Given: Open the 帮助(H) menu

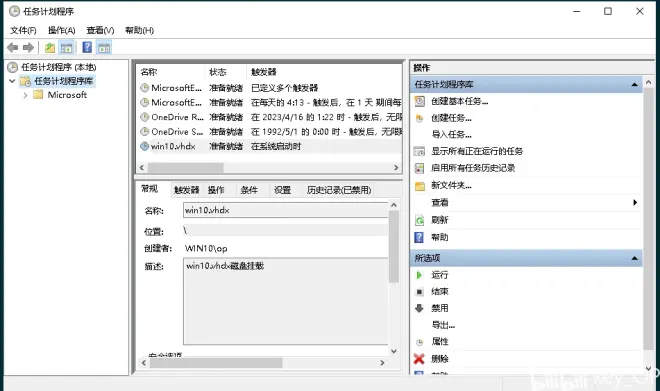Looking at the screenshot, I should 139,30.
